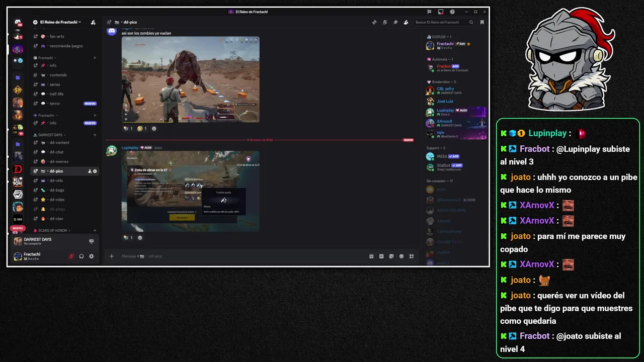Open Lupinplay's profile from the message author

130,148
